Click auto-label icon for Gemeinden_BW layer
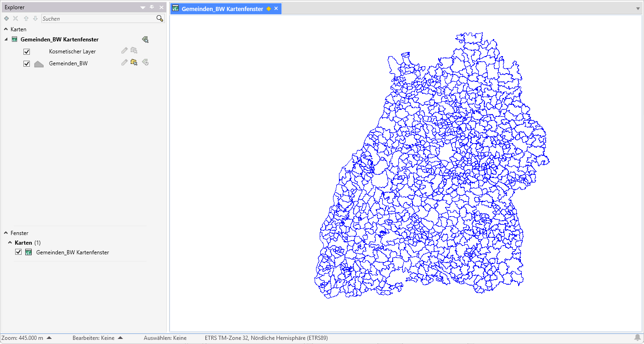 145,63
